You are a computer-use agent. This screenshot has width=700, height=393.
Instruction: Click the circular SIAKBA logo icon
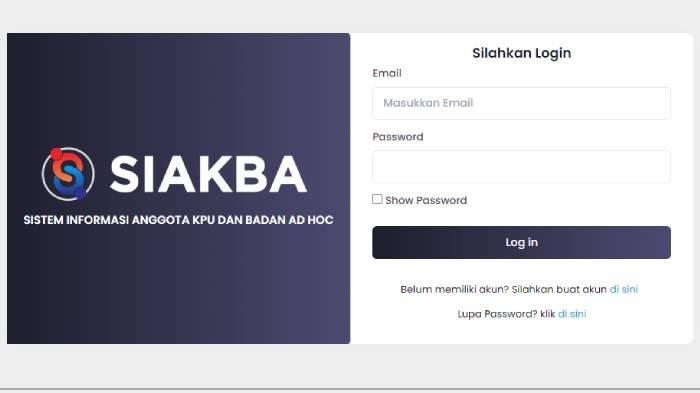tap(68, 174)
